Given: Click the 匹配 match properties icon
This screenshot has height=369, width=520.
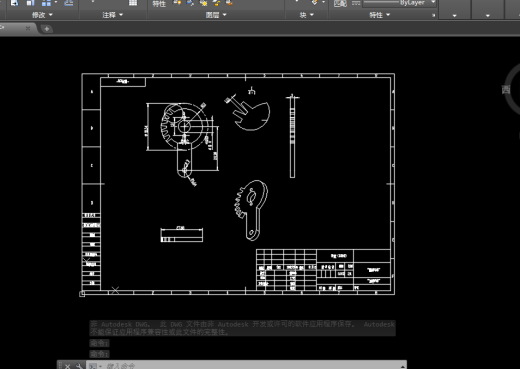Looking at the screenshot, I should [x=340, y=3].
